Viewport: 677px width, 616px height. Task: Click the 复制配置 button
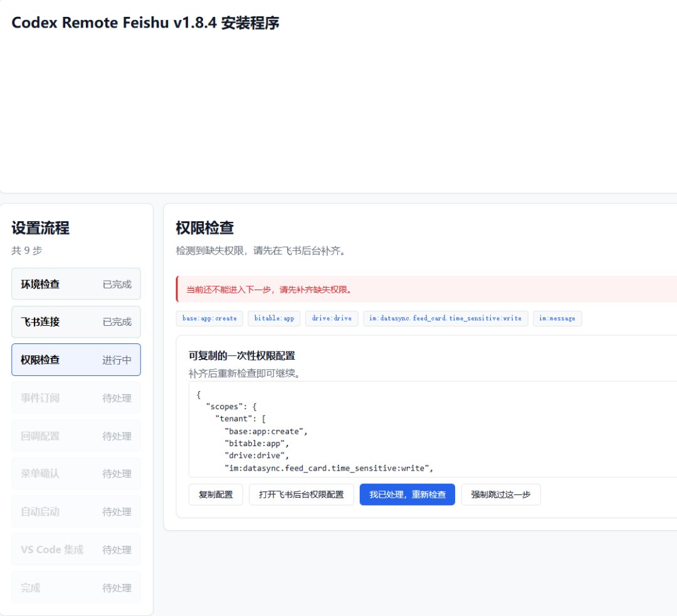pos(216,494)
